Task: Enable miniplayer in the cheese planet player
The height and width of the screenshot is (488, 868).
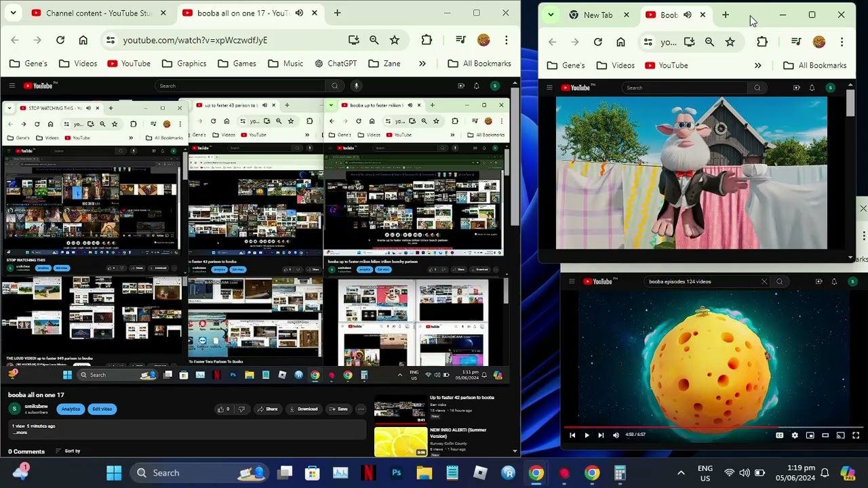Action: point(810,436)
